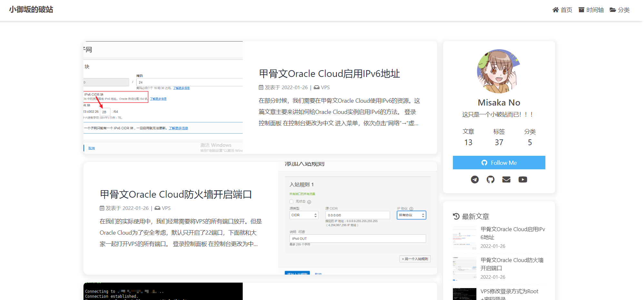644x300 pixels.
Task: Click the info icon next to IP 协议
Action: [x=412, y=209]
